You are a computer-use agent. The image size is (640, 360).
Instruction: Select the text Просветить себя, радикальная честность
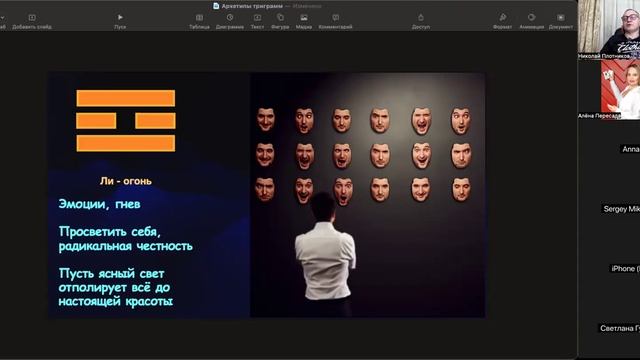point(126,239)
